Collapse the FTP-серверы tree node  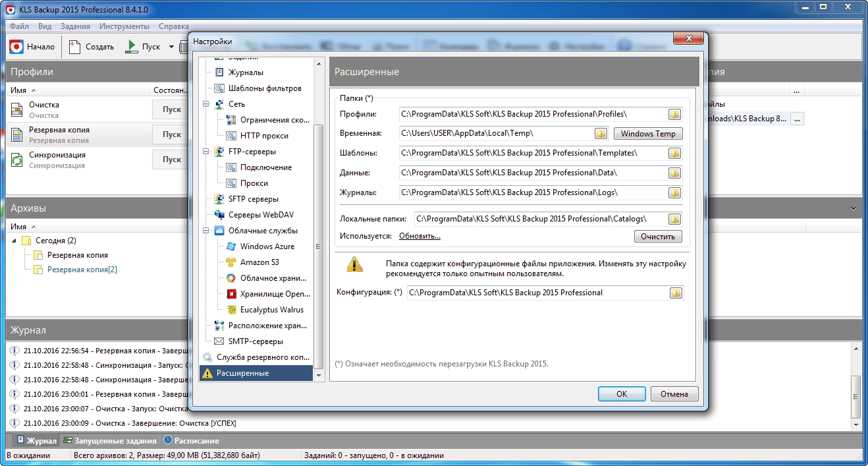[205, 152]
